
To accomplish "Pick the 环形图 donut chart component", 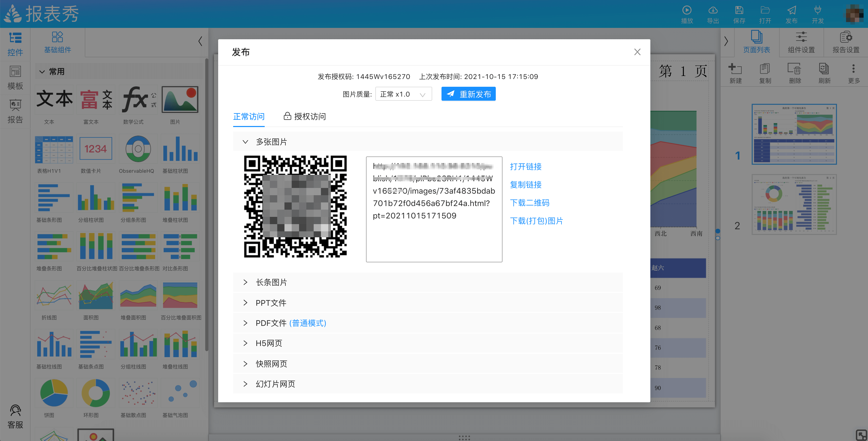I will pyautogui.click(x=96, y=393).
